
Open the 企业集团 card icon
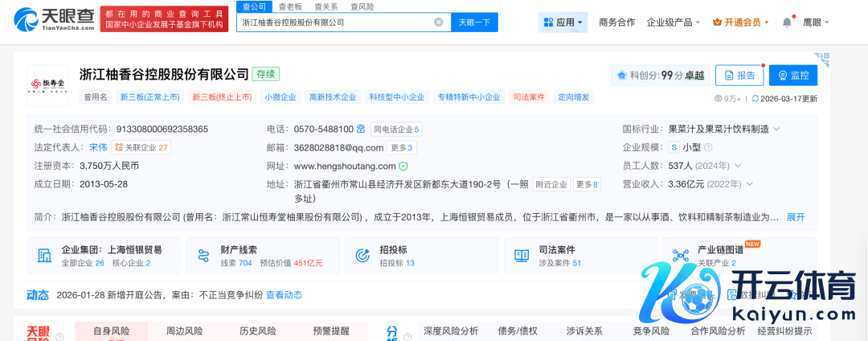[x=44, y=256]
